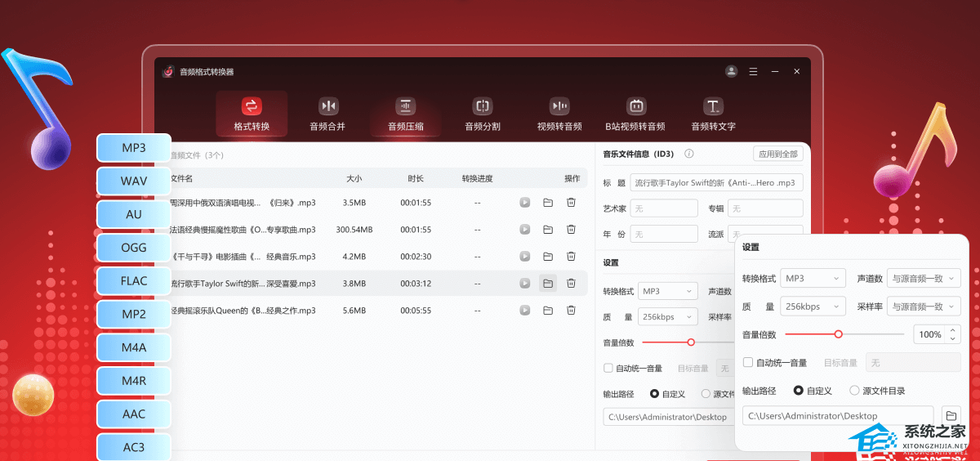The width and height of the screenshot is (980, 461).
Task: Click the 音量倍数 slider handle in popup
Action: [x=838, y=334]
